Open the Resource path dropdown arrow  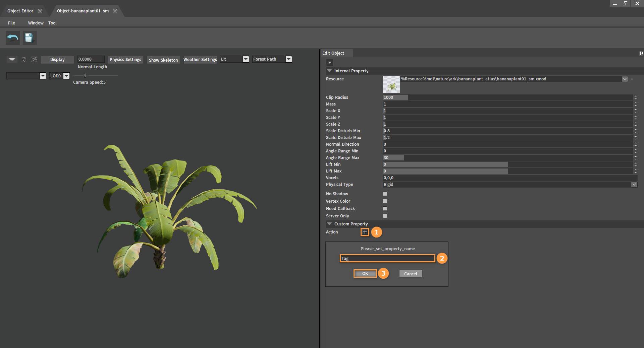pos(625,79)
